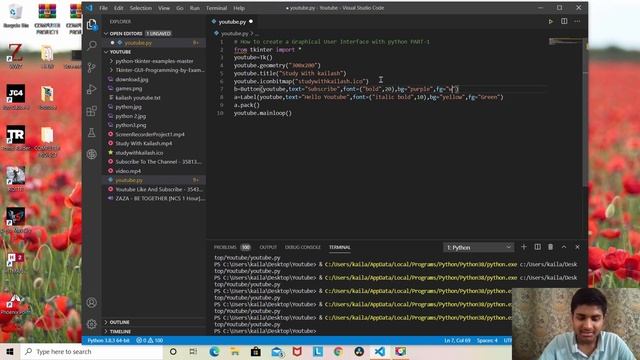Screen dimensions: 640x360
Task: Open the Source Control view
Action: pyautogui.click(x=92, y=67)
